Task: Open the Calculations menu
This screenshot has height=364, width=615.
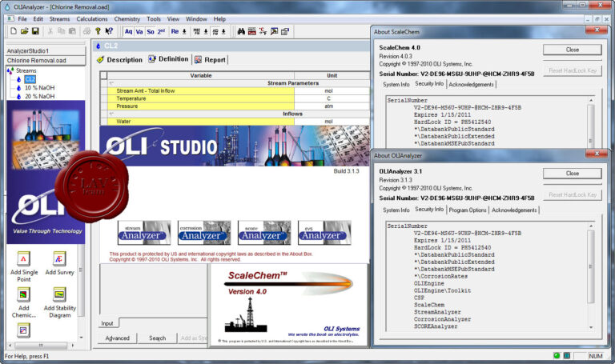Action: tap(92, 18)
